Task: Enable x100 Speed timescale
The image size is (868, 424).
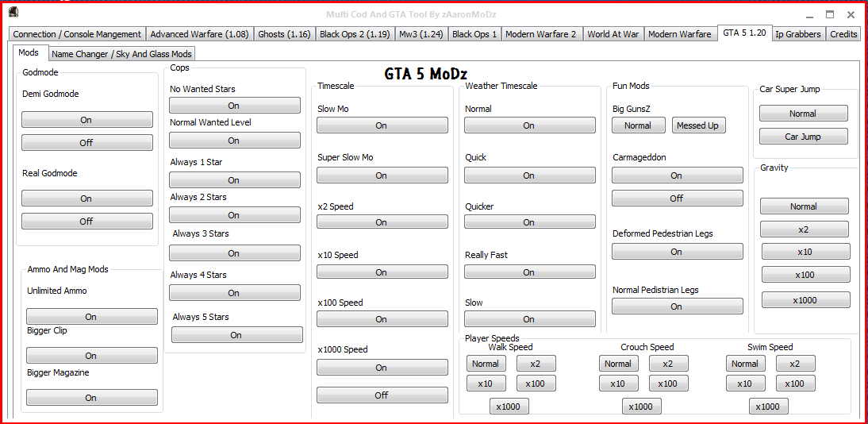Action: tap(382, 318)
